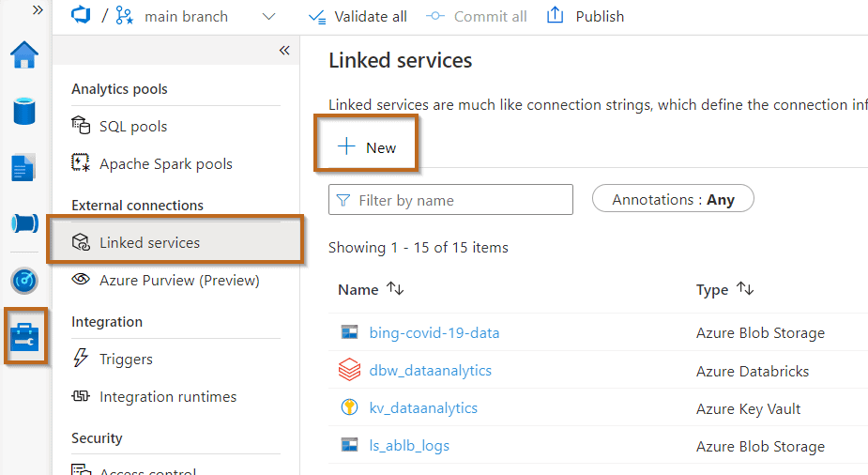868x475 pixels.
Task: Click the dbw_dataanalytics Databricks icon
Action: pos(349,369)
